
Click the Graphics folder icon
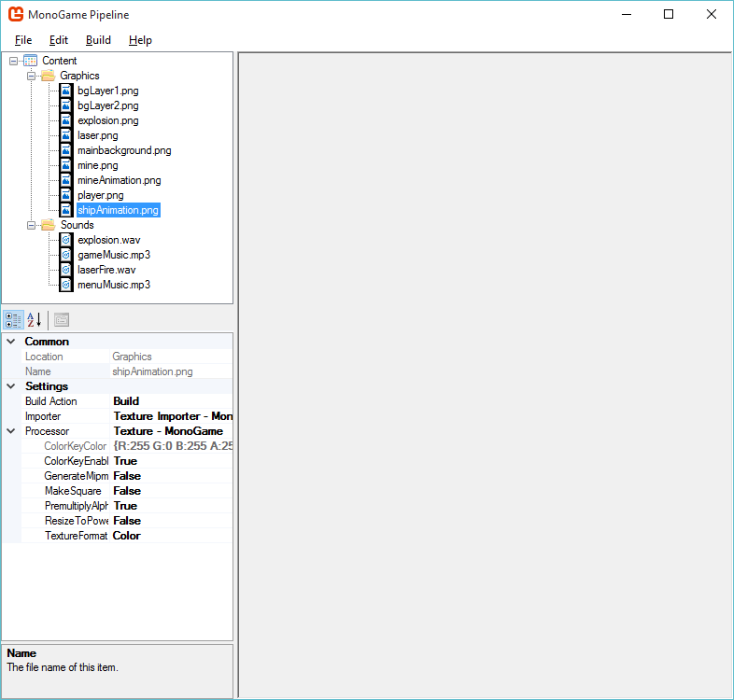[x=47, y=75]
